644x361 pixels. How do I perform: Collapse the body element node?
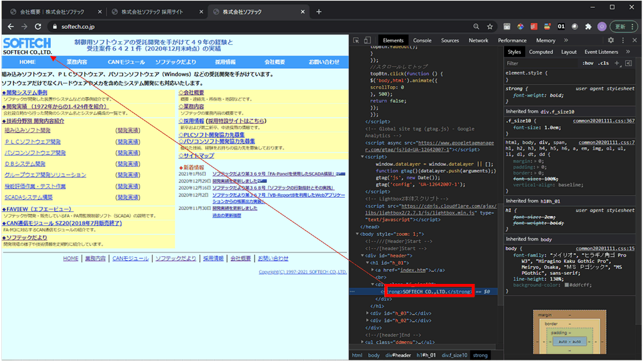coord(357,234)
